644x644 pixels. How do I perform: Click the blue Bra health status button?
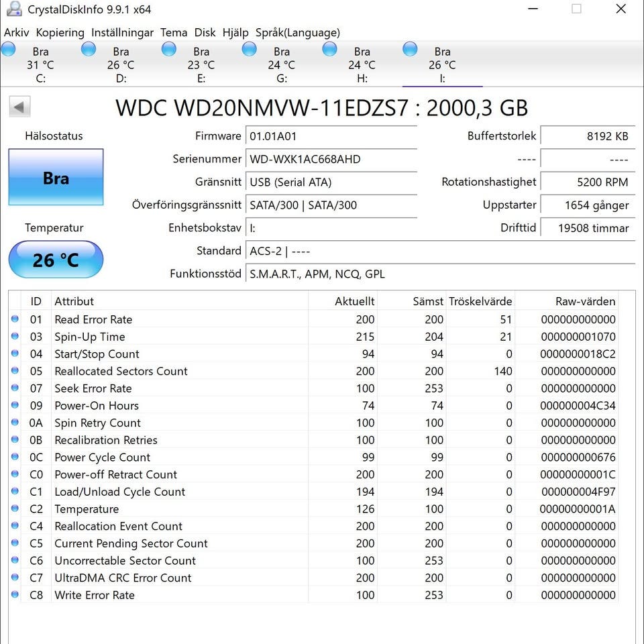(56, 177)
